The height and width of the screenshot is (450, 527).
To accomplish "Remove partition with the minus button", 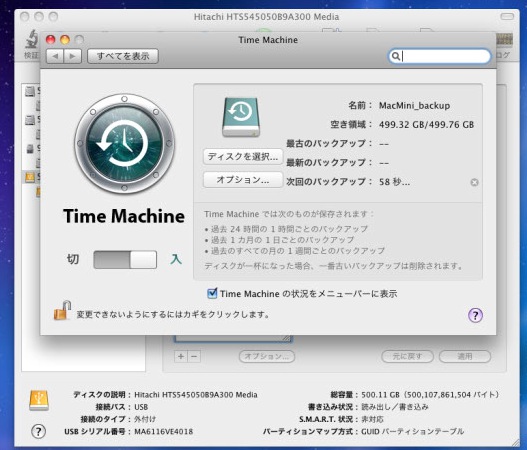I will (194, 356).
